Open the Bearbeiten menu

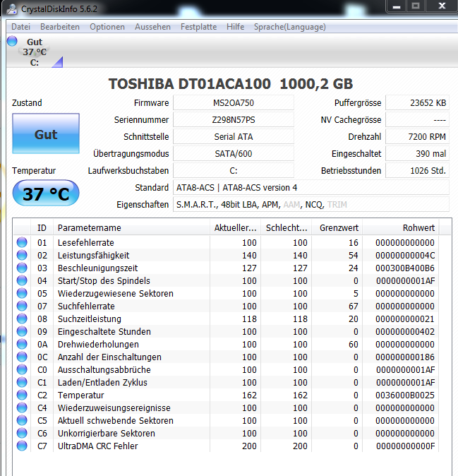pyautogui.click(x=60, y=27)
